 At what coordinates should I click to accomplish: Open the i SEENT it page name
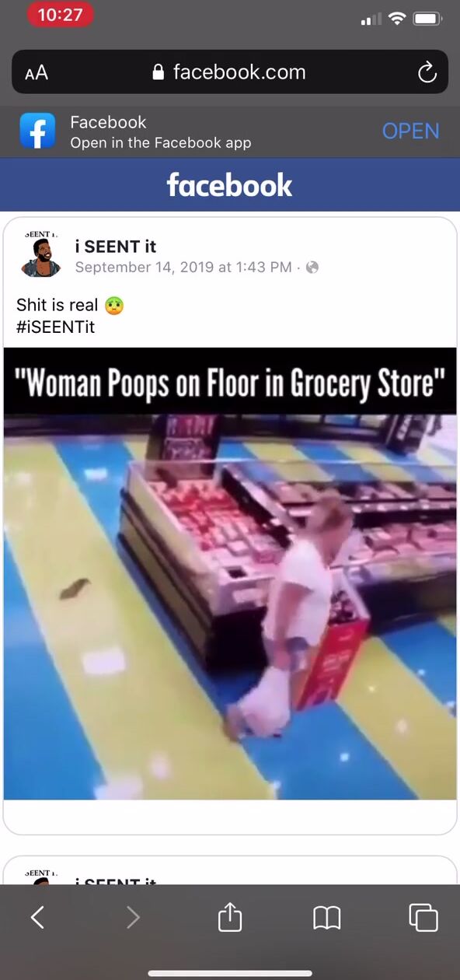[116, 247]
